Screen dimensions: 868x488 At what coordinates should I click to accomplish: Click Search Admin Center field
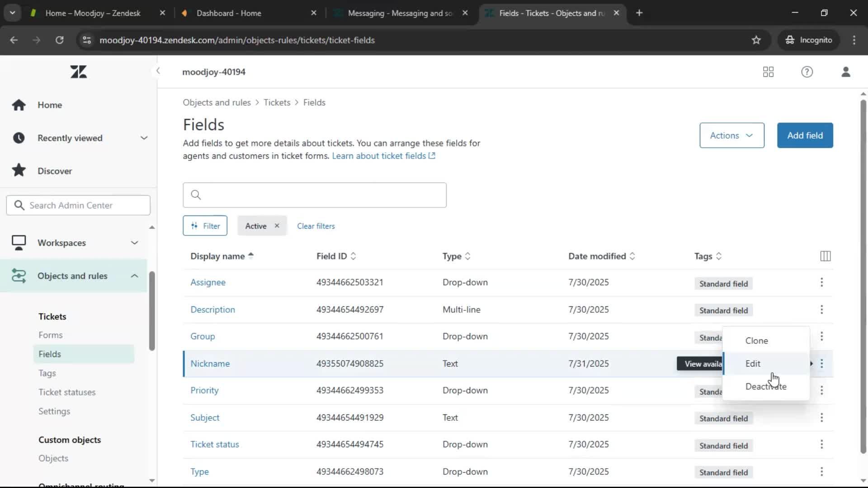78,206
